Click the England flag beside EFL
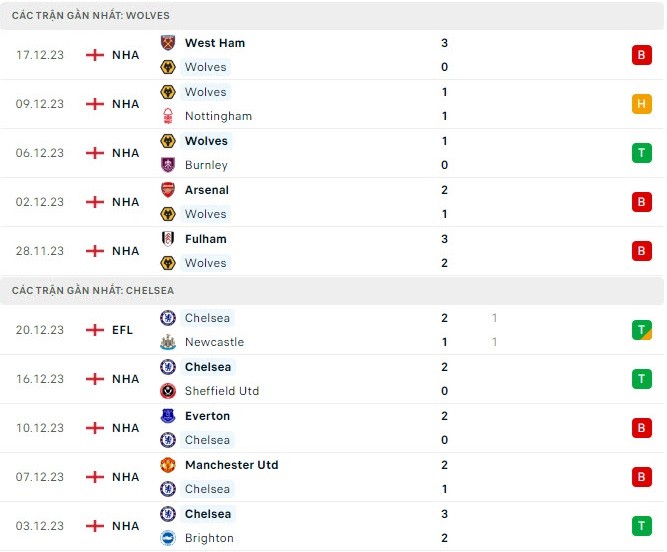Viewport: 667px width, 552px height. [95, 330]
